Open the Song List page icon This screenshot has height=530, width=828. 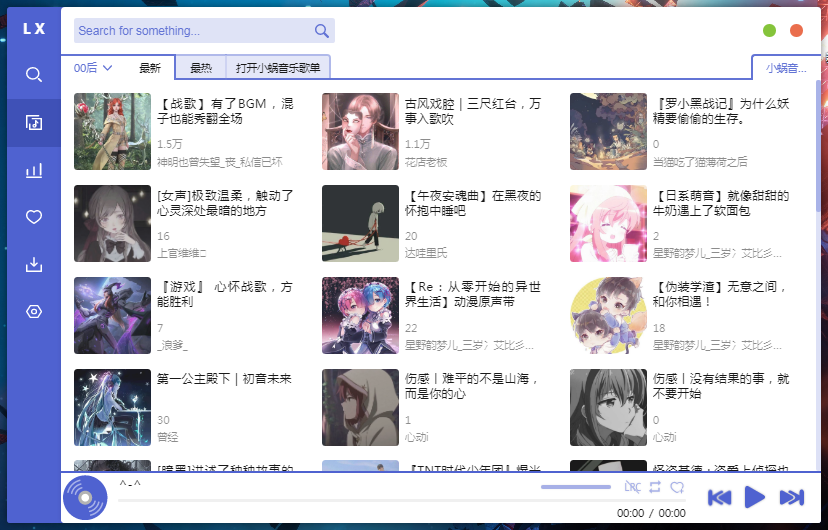[x=34, y=122]
